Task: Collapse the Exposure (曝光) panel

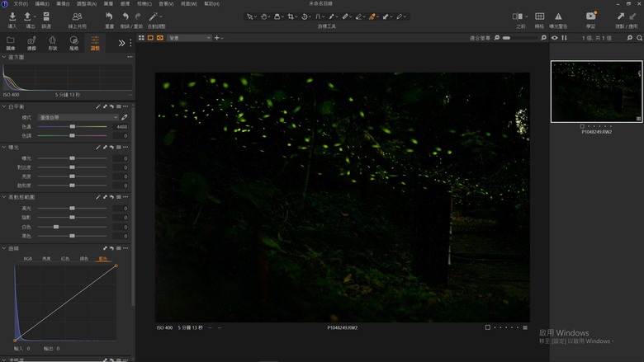Action: click(x=4, y=147)
